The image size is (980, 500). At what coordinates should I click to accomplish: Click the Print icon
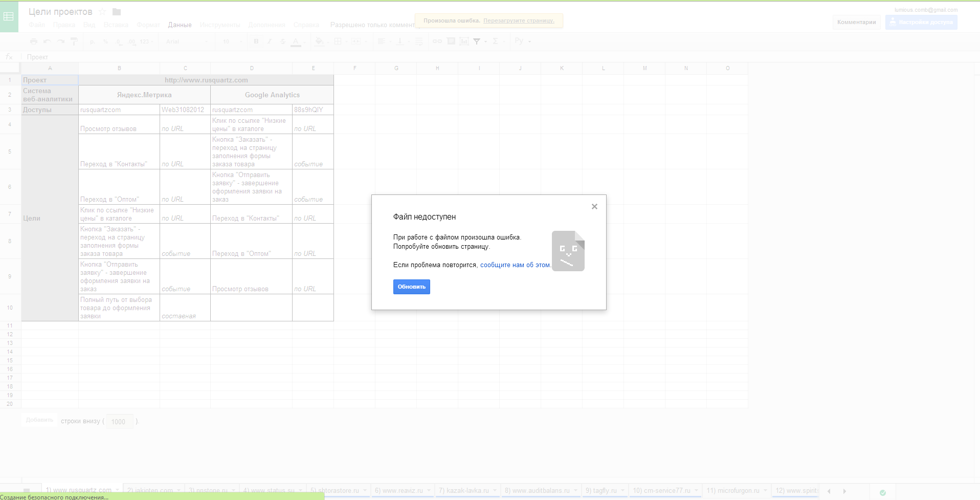[x=34, y=41]
